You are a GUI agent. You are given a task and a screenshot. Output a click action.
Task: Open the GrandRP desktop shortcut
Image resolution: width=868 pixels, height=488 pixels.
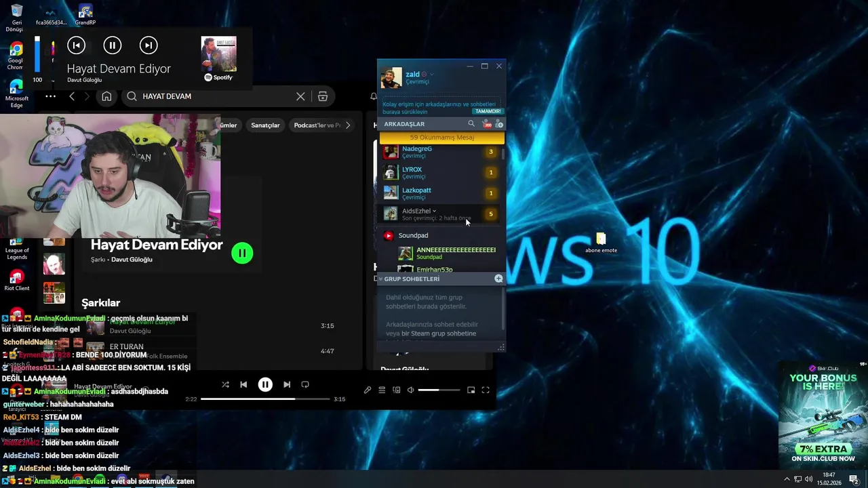(x=85, y=15)
